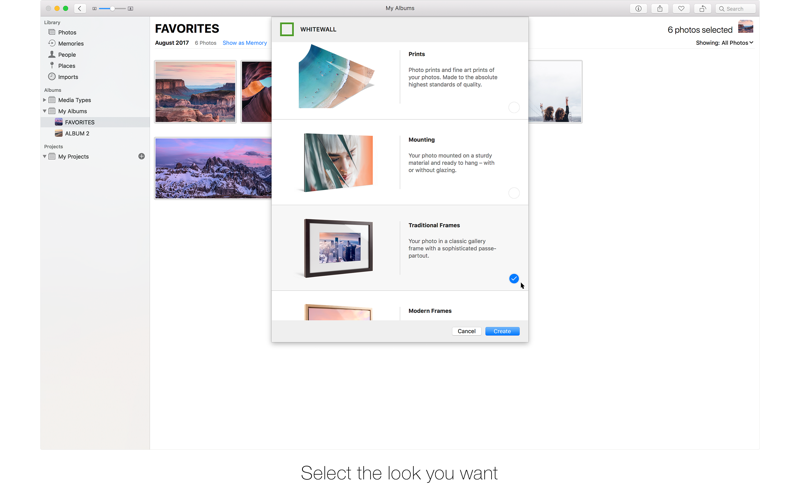This screenshot has height=500, width=800.
Task: Click the selected photos preview thumbnail
Action: [x=745, y=27]
